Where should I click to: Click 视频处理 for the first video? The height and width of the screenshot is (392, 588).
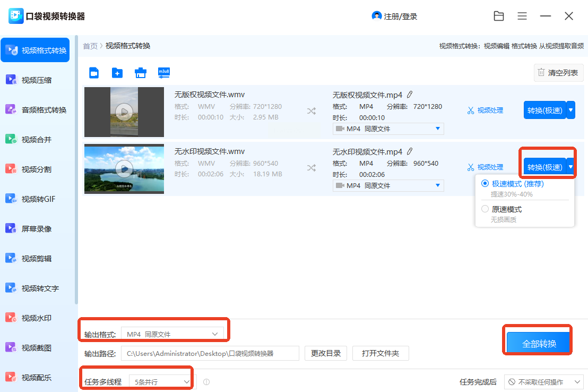coord(485,110)
